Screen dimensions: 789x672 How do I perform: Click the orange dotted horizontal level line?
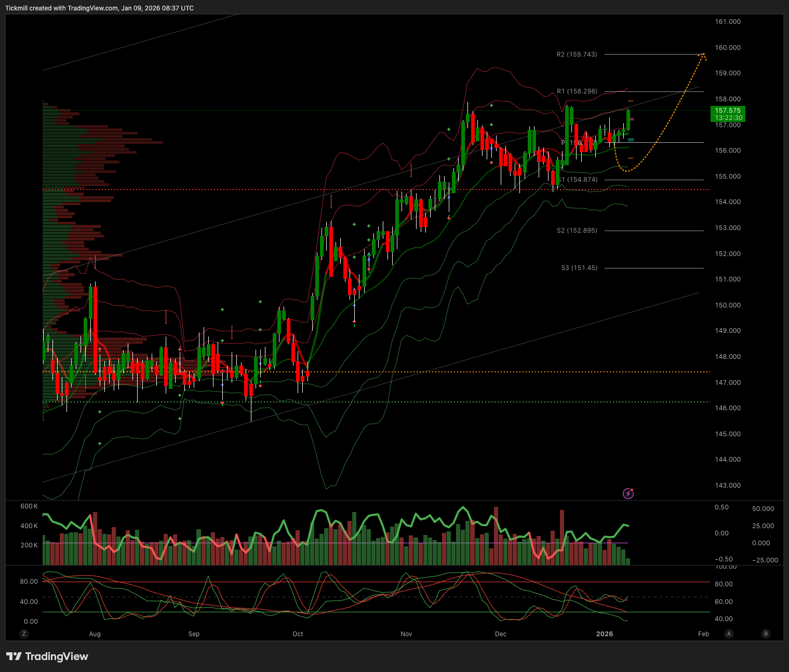[467, 372]
